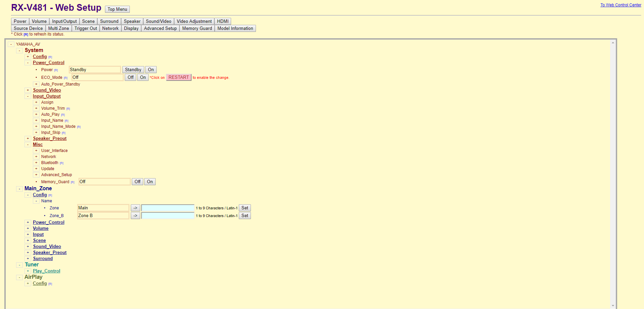Viewport: 644px width, 309px height.
Task: Open Model Information tab
Action: [x=235, y=29]
